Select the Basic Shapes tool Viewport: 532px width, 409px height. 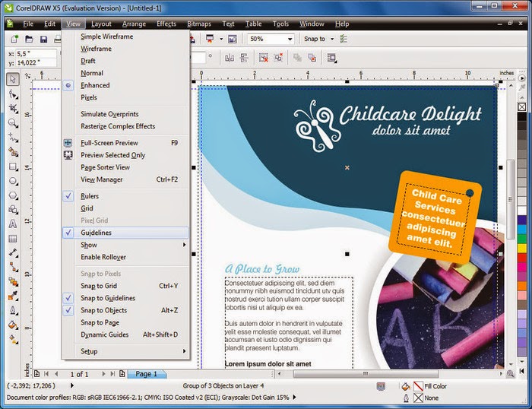tap(13, 209)
